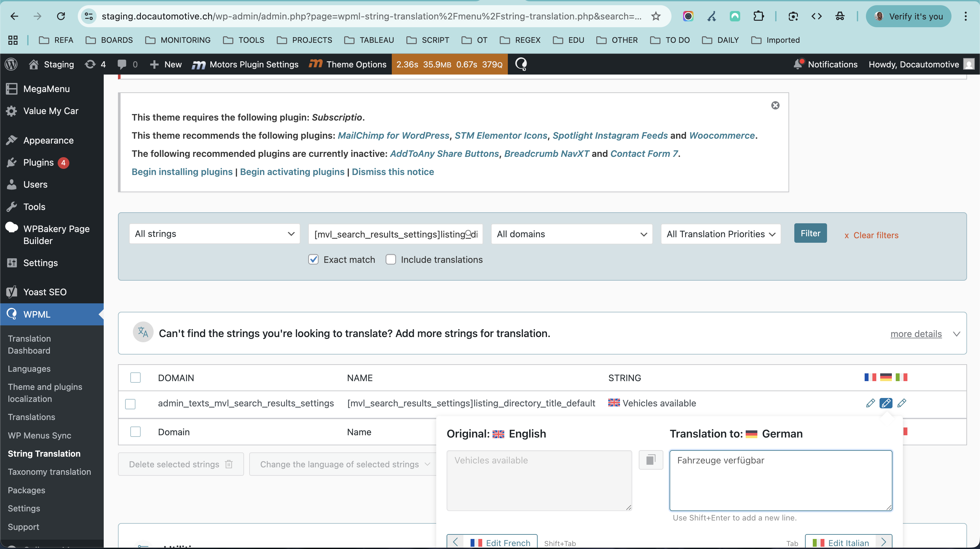This screenshot has width=980, height=549.
Task: Uncheck the Exact match checkbox
Action: pos(313,260)
